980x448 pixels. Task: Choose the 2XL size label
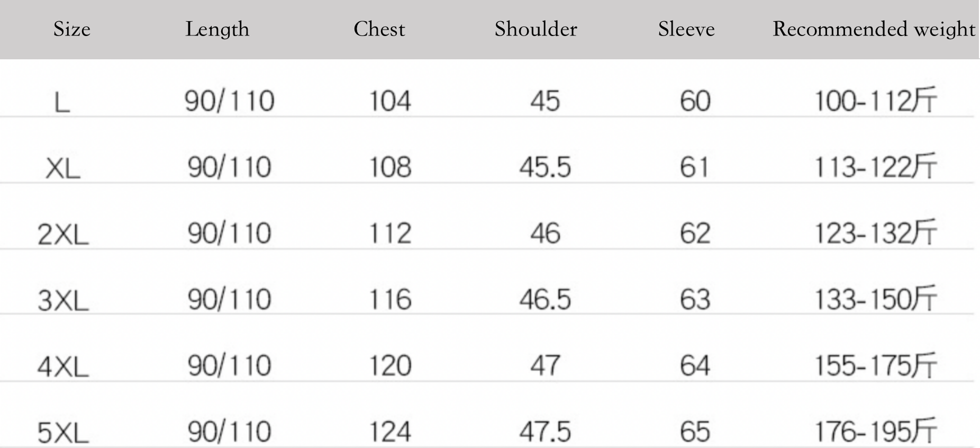point(63,235)
